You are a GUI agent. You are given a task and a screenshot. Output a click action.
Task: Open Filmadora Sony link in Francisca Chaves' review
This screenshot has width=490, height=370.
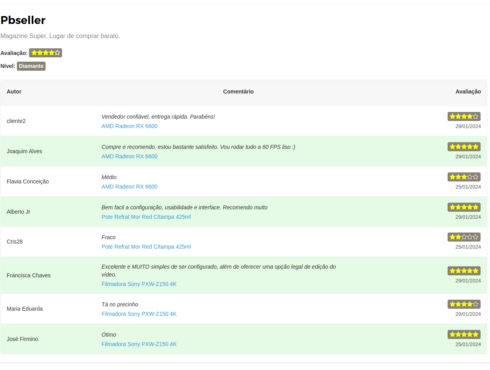pos(139,284)
